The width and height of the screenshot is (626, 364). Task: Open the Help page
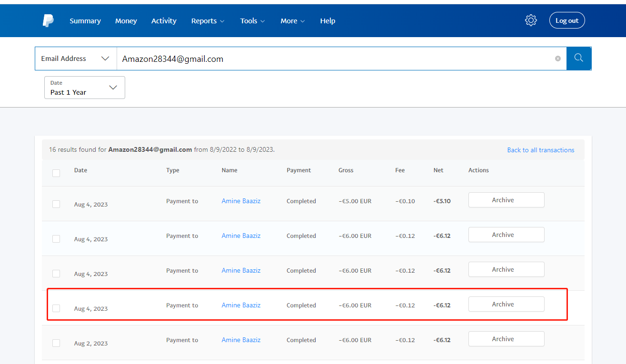328,21
